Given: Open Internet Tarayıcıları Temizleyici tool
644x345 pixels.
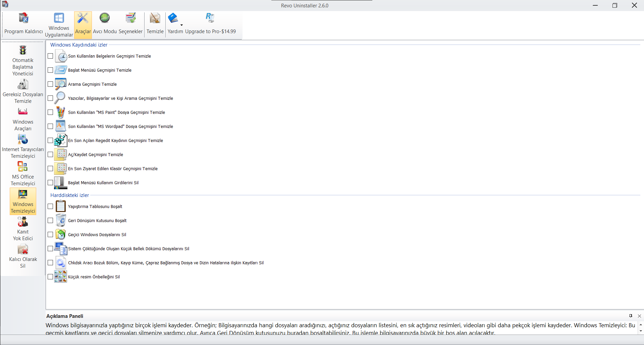Looking at the screenshot, I should coord(23,146).
